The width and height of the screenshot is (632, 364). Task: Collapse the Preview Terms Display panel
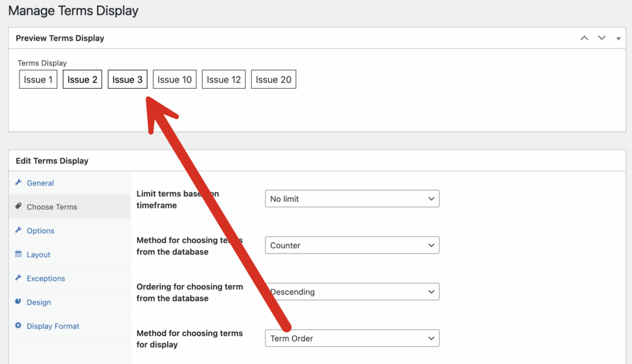tap(618, 38)
